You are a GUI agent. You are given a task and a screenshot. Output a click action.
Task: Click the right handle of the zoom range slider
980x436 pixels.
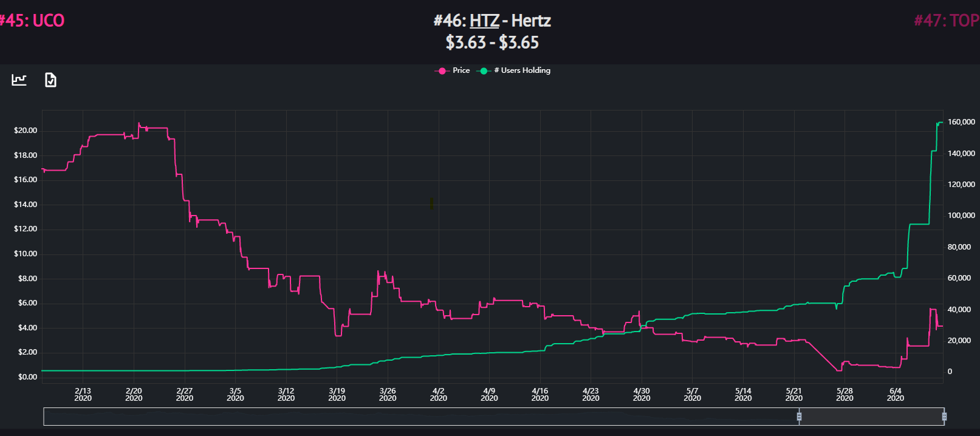click(x=944, y=416)
